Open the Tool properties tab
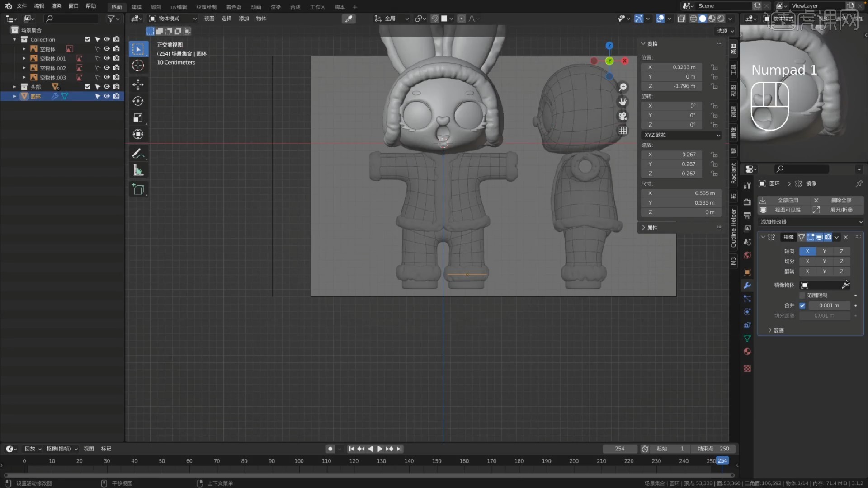This screenshot has width=868, height=488. point(747,185)
